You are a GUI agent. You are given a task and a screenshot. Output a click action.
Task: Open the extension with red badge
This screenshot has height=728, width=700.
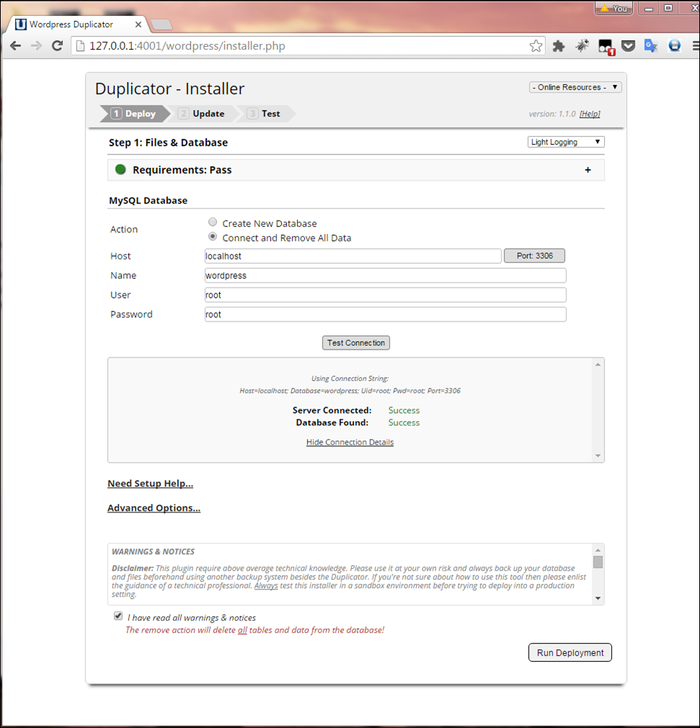point(606,46)
